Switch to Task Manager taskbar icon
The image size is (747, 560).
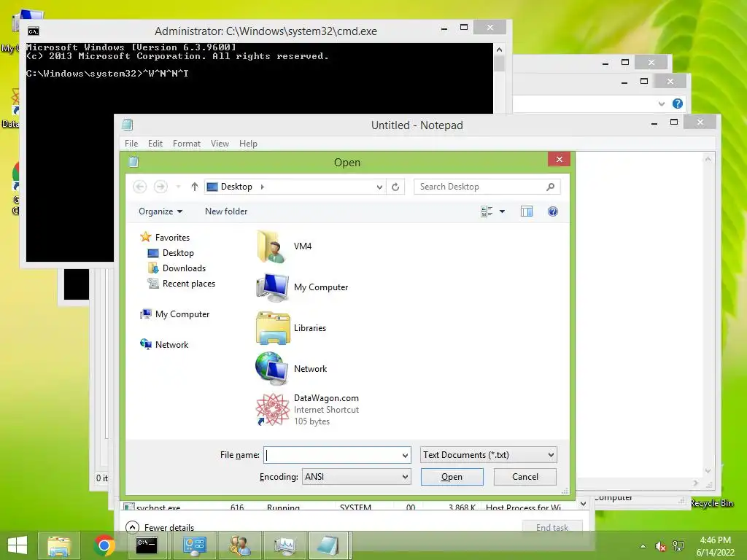coord(285,545)
